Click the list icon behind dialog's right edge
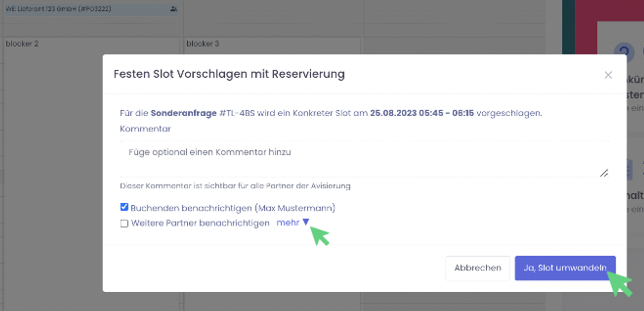The width and height of the screenshot is (644, 311). coord(629,169)
